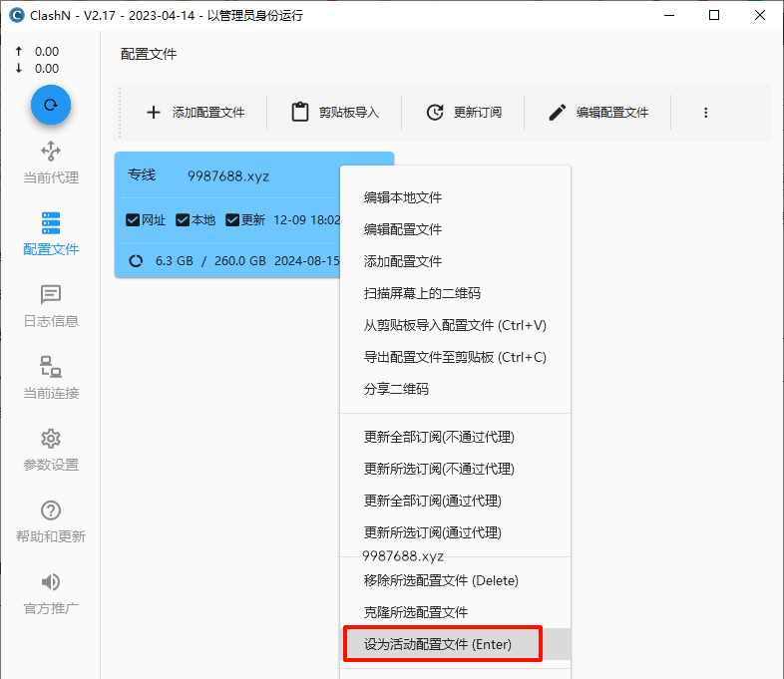Toggle the 网址 checkbox
Image resolution: width=784 pixels, height=679 pixels.
point(133,219)
